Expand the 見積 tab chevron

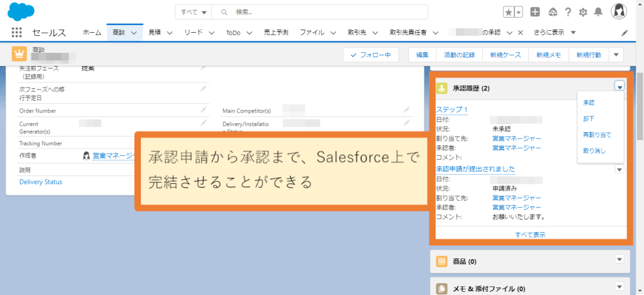point(170,33)
